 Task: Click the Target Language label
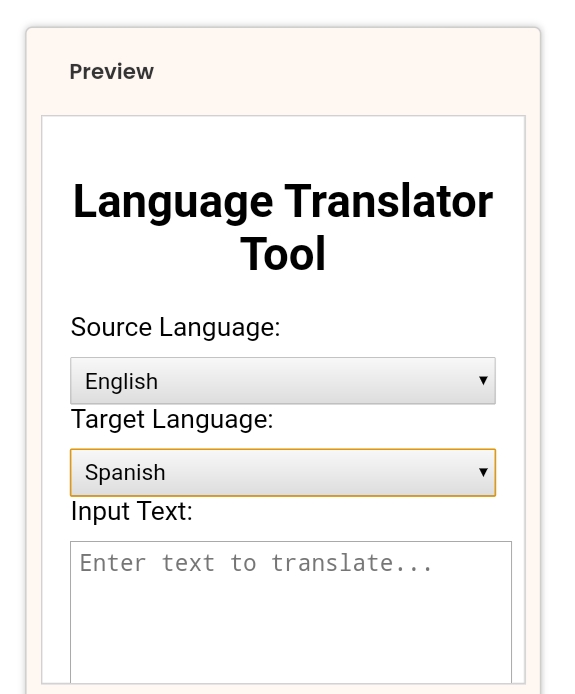pos(172,419)
